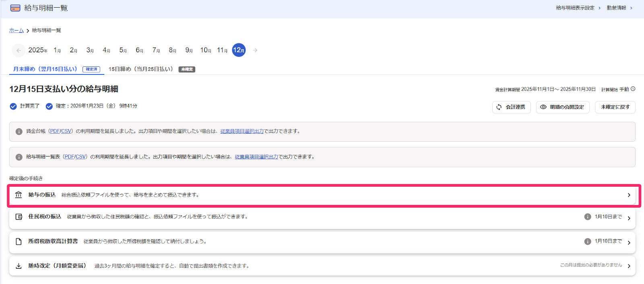Select 8月 in the month selector
The image size is (644, 284).
pyautogui.click(x=173, y=50)
